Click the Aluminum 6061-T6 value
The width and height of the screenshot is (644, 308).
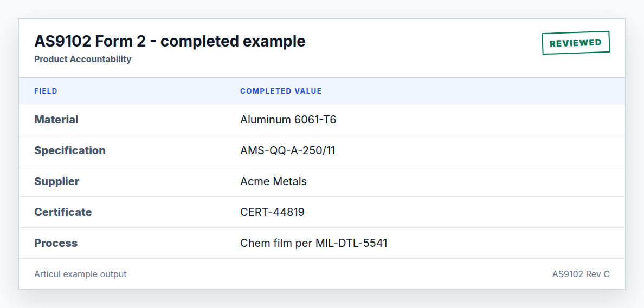288,120
